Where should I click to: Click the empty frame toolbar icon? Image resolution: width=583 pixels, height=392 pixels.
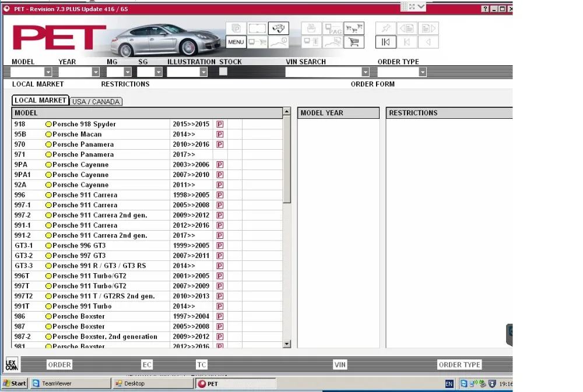(x=257, y=28)
